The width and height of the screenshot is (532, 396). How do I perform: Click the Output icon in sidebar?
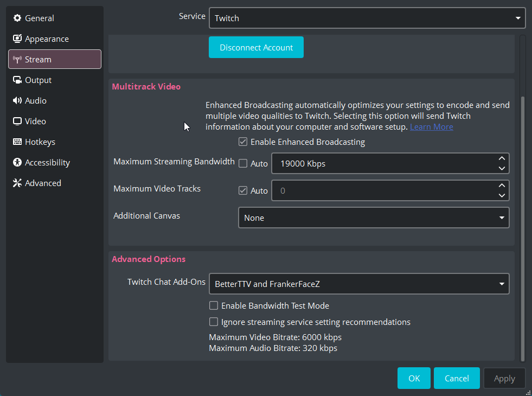click(x=17, y=80)
